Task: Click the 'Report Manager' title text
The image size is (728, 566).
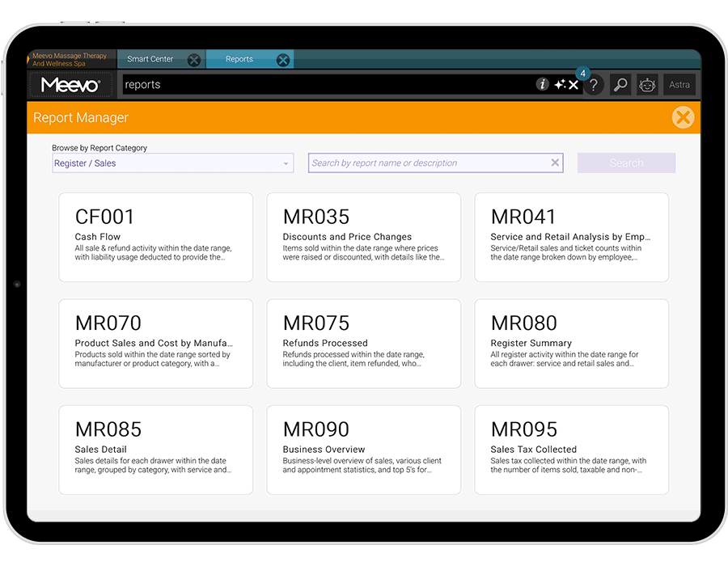Action: tap(81, 118)
